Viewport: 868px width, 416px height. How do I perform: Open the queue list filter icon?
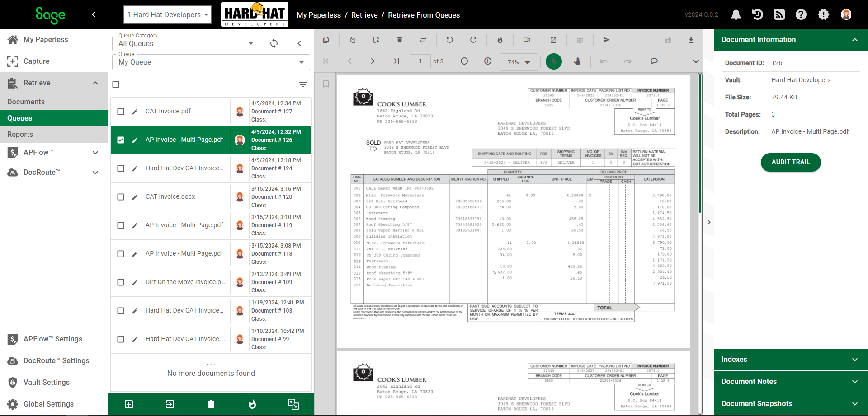tap(303, 84)
